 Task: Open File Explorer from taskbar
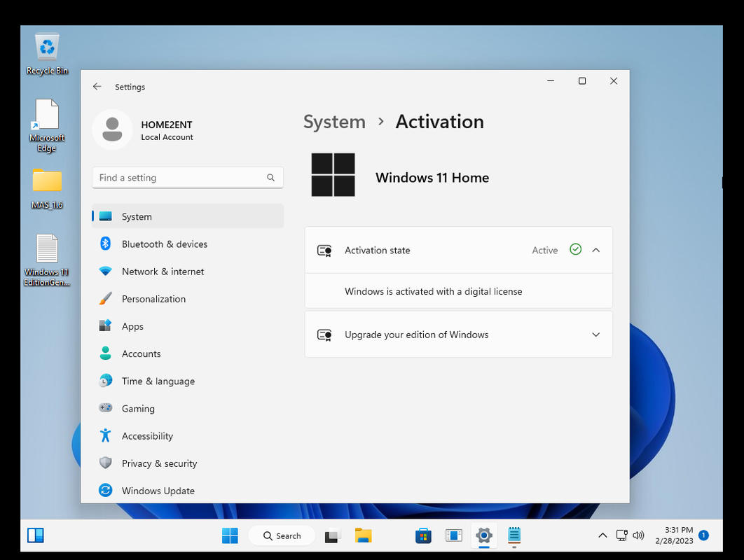coord(364,535)
